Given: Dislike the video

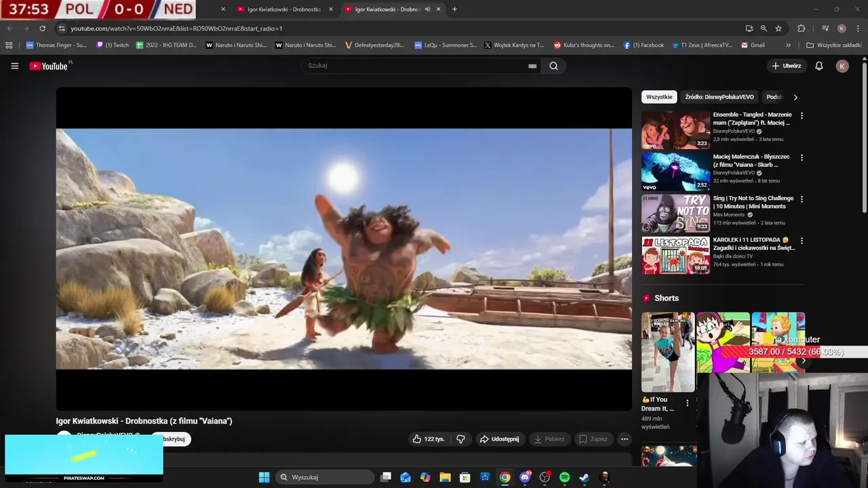Looking at the screenshot, I should pos(460,439).
